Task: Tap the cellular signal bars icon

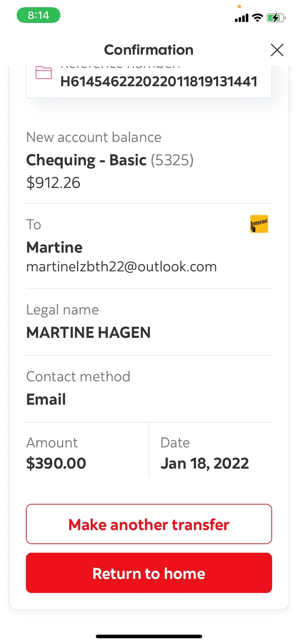Action: click(x=241, y=18)
